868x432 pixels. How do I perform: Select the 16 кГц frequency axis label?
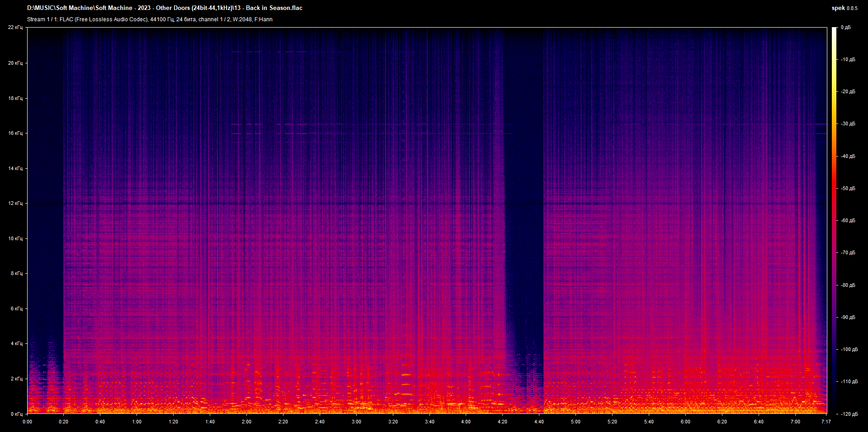(x=16, y=133)
